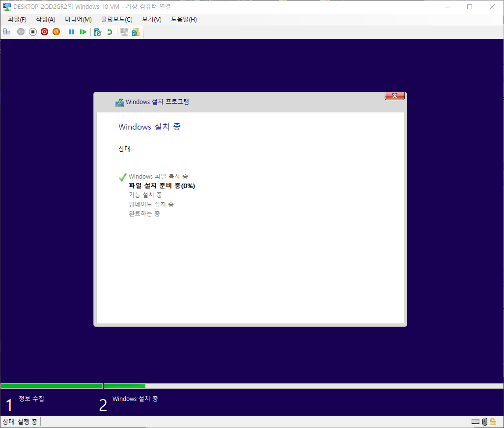Click the '상태: 실행 중' status text
Image resolution: width=504 pixels, height=428 pixels.
coord(20,422)
